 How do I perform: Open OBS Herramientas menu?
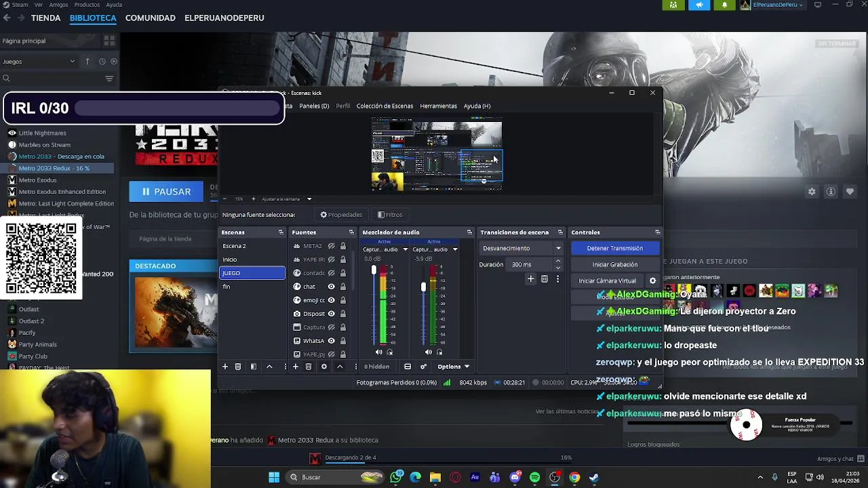[x=438, y=106]
